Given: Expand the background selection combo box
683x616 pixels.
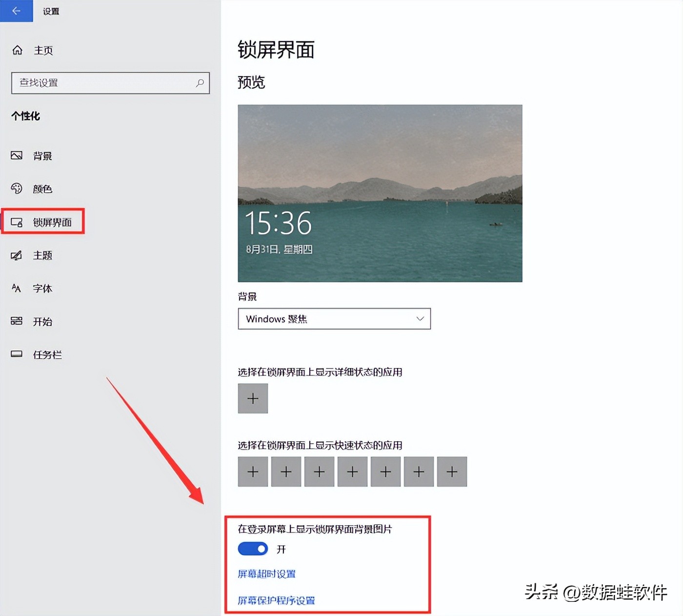Looking at the screenshot, I should (x=334, y=319).
